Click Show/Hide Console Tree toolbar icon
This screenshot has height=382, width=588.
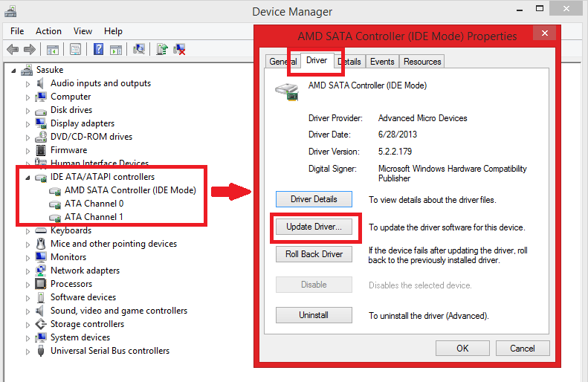pos(53,50)
